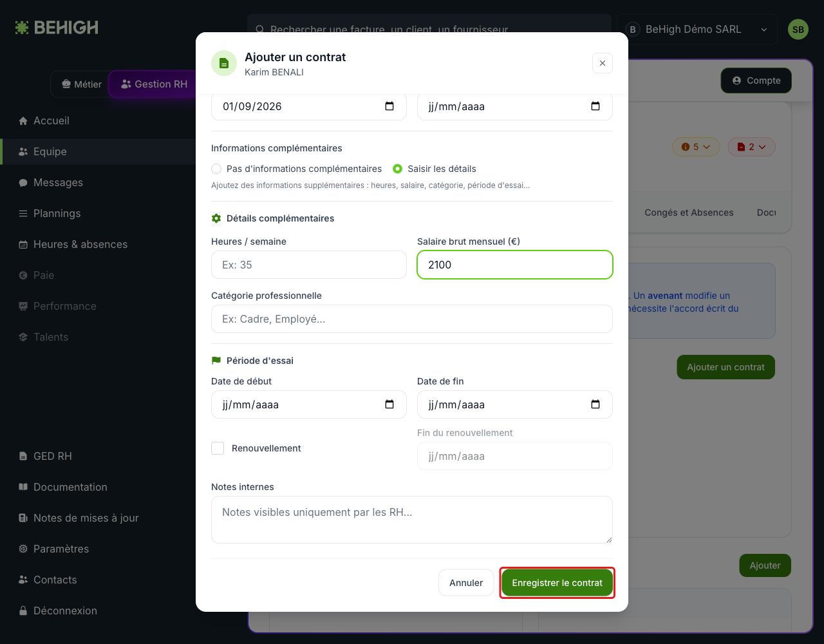Focus the Salaire brut mensuel field
This screenshot has width=824, height=644.
click(x=515, y=265)
